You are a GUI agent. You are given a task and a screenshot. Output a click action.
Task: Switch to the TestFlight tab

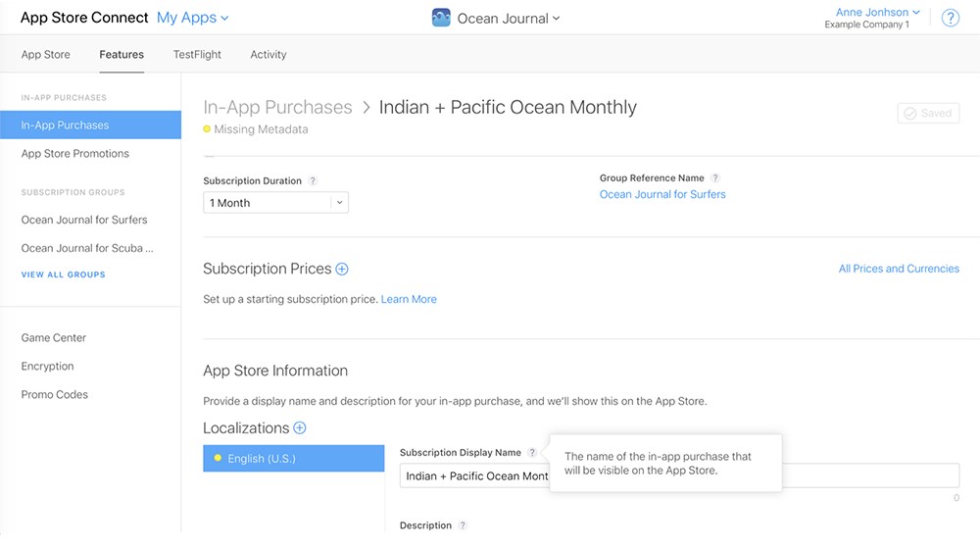[197, 54]
